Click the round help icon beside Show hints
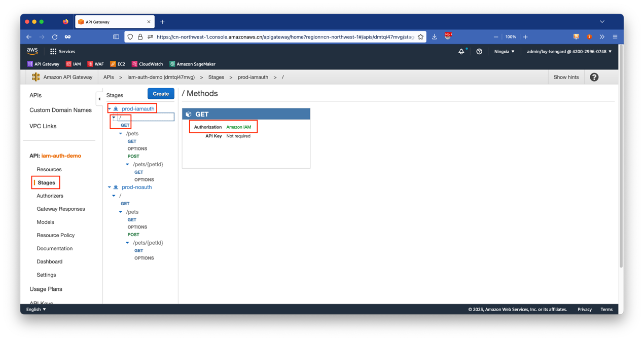 594,77
